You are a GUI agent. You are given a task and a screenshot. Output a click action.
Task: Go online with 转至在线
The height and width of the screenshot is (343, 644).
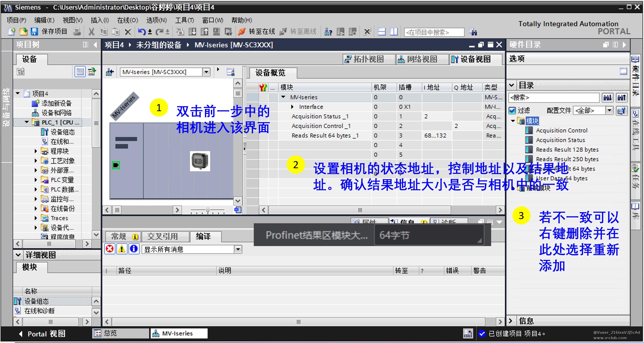tap(256, 32)
